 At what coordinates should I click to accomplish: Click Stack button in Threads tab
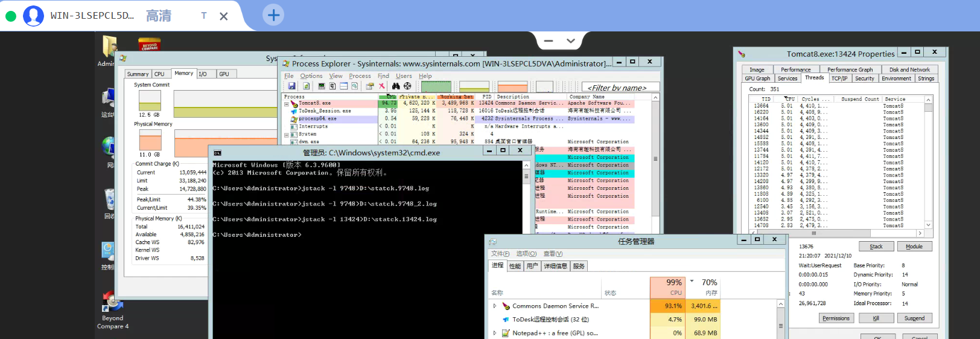click(876, 247)
